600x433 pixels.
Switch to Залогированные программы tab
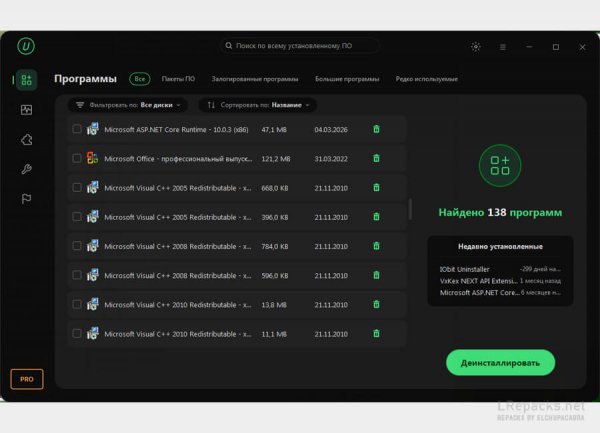coord(255,79)
